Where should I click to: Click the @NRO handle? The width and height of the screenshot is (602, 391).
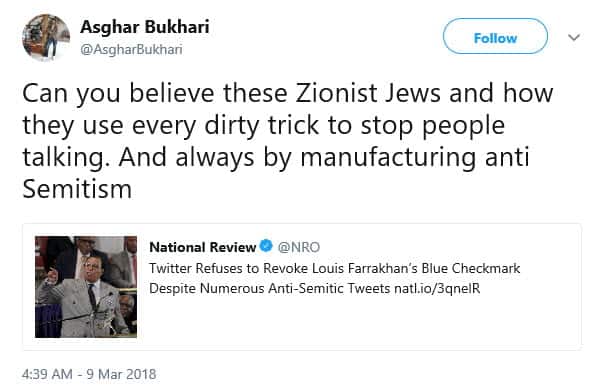tap(299, 247)
